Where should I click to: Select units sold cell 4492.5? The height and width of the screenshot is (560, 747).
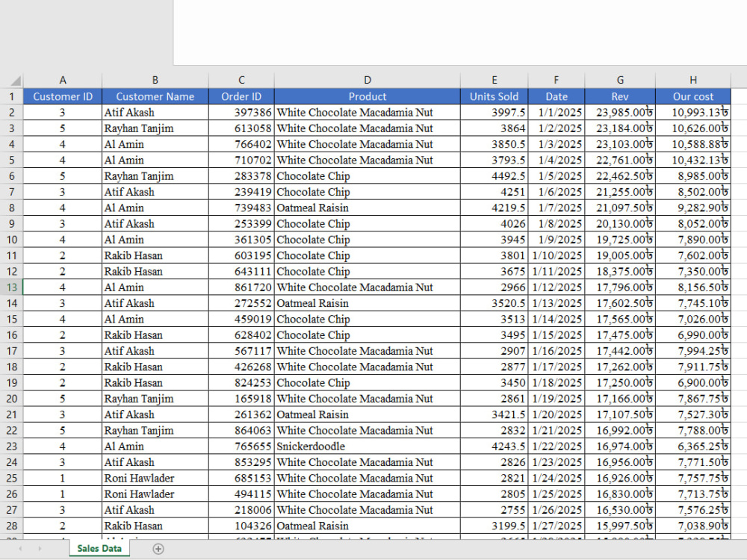[x=494, y=176]
